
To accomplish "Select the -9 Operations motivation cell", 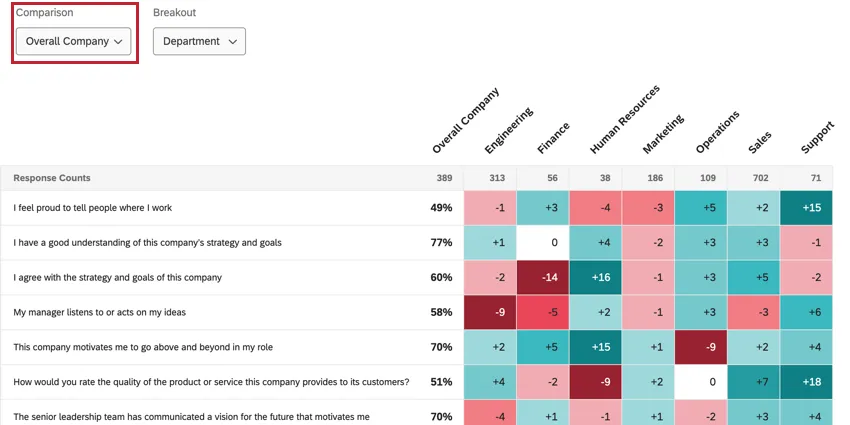I will tap(701, 347).
